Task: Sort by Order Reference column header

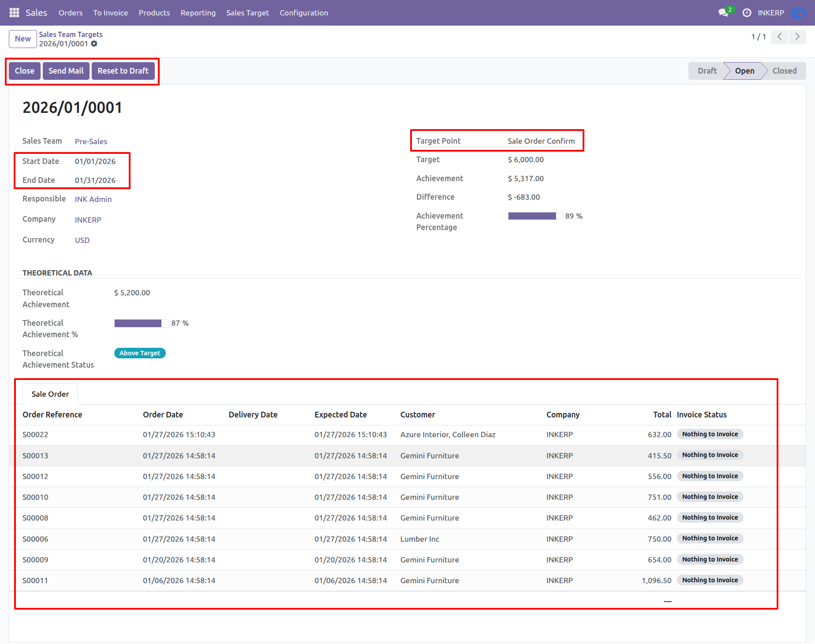Action: click(52, 415)
